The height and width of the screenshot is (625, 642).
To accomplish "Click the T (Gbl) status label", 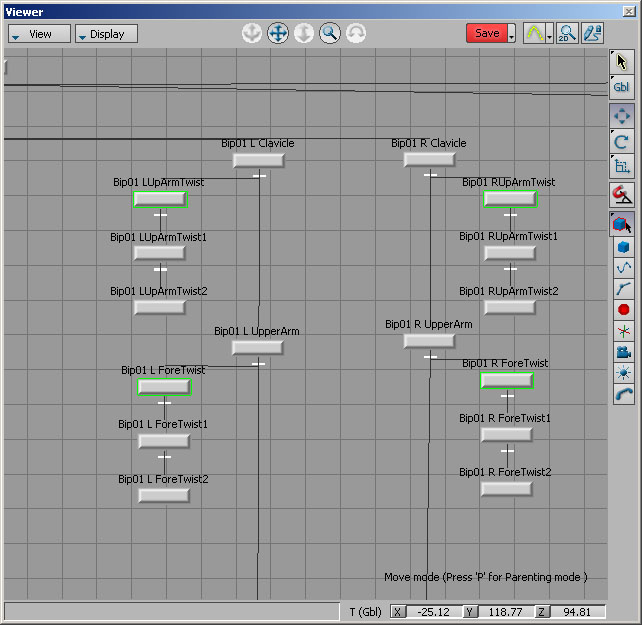I will tap(365, 612).
